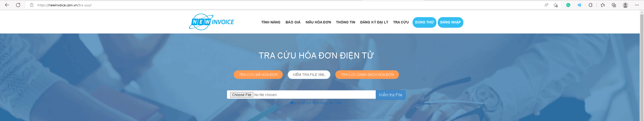Open the browser profile avatar

(x=625, y=5)
